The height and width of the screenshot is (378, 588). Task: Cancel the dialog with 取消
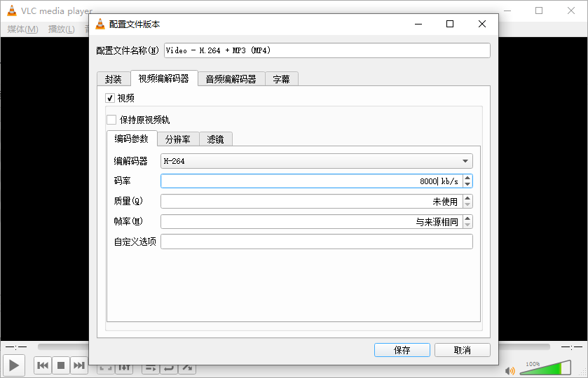[x=463, y=350]
